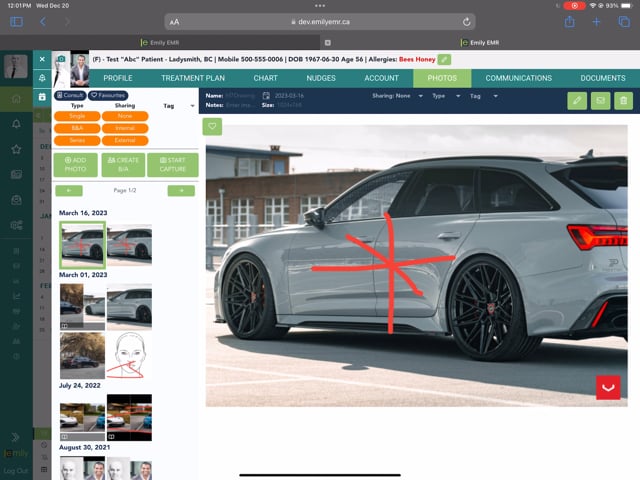Toggle the Single type filter

77,116
